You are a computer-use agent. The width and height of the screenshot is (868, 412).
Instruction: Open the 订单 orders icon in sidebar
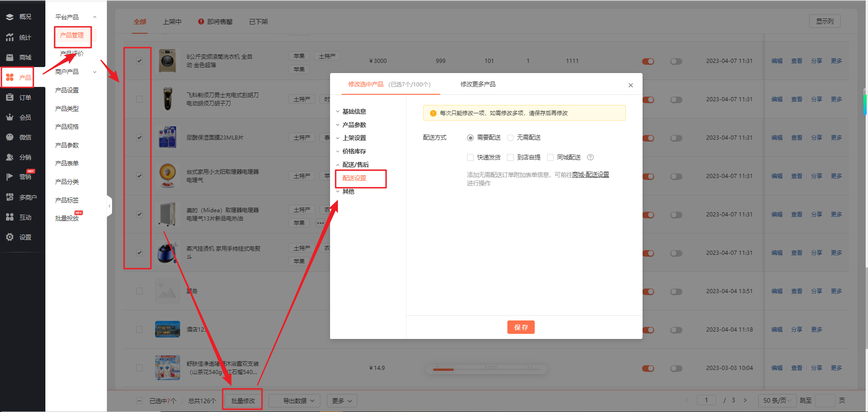(x=10, y=97)
